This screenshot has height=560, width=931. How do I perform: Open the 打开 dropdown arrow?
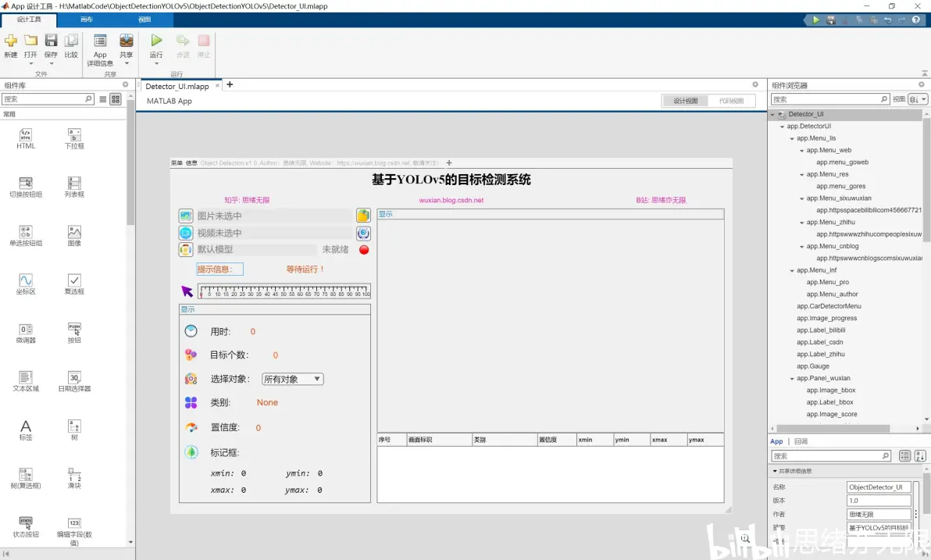(31, 63)
